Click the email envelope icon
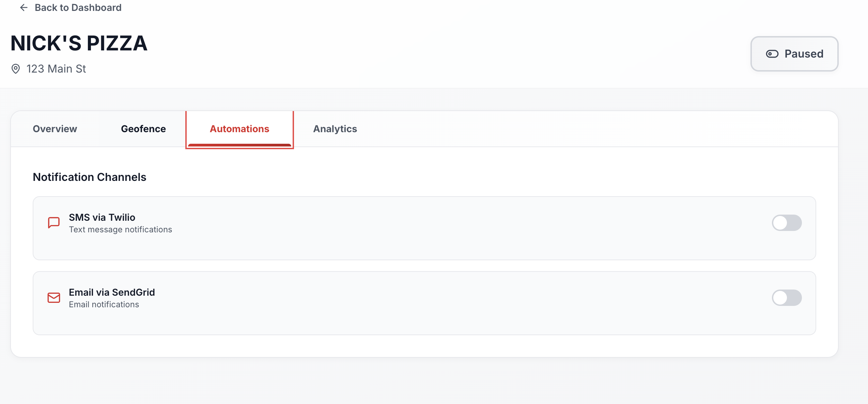This screenshot has width=868, height=404. click(54, 298)
